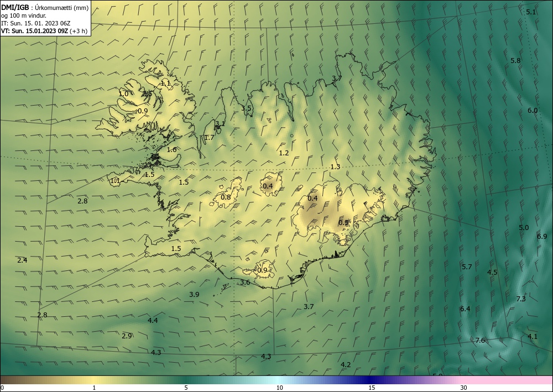
Task: Click the 1.7 value on the map
Action: click(210, 138)
